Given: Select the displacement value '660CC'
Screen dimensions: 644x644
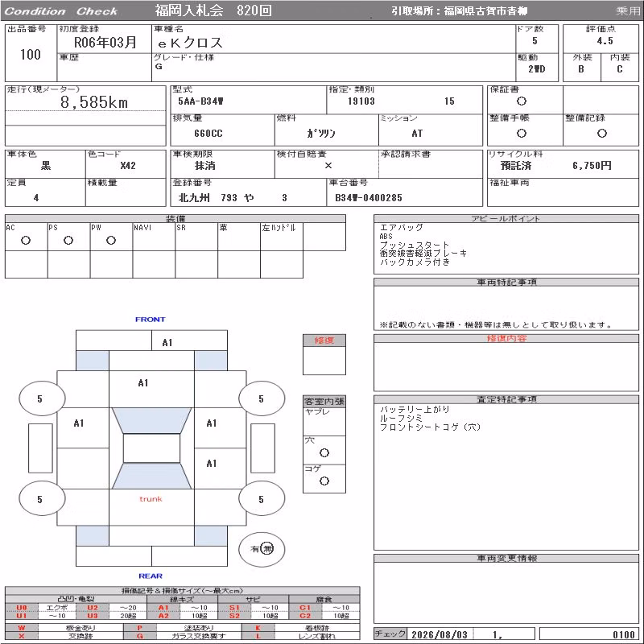Looking at the screenshot, I should click(x=208, y=134).
